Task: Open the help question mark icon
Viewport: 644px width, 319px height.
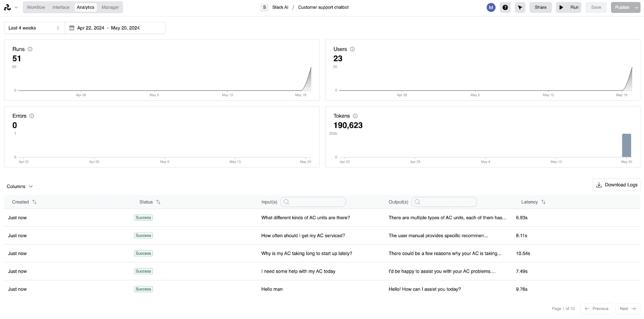Action: 505,7
